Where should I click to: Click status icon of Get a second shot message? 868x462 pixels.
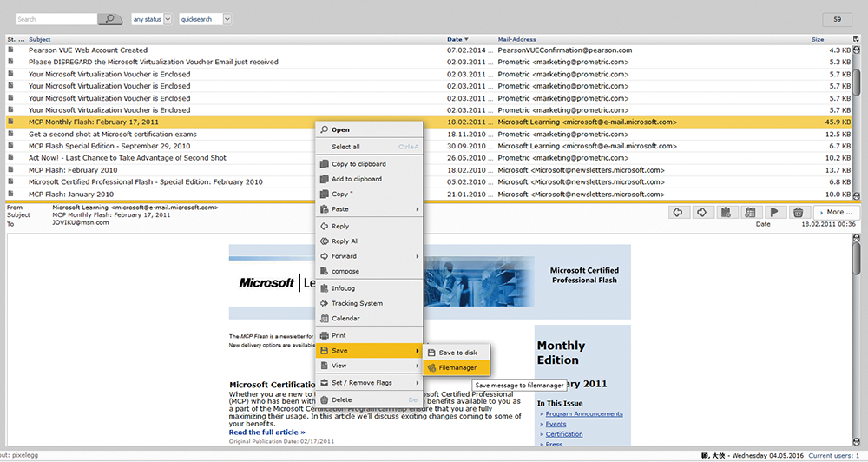(10, 134)
